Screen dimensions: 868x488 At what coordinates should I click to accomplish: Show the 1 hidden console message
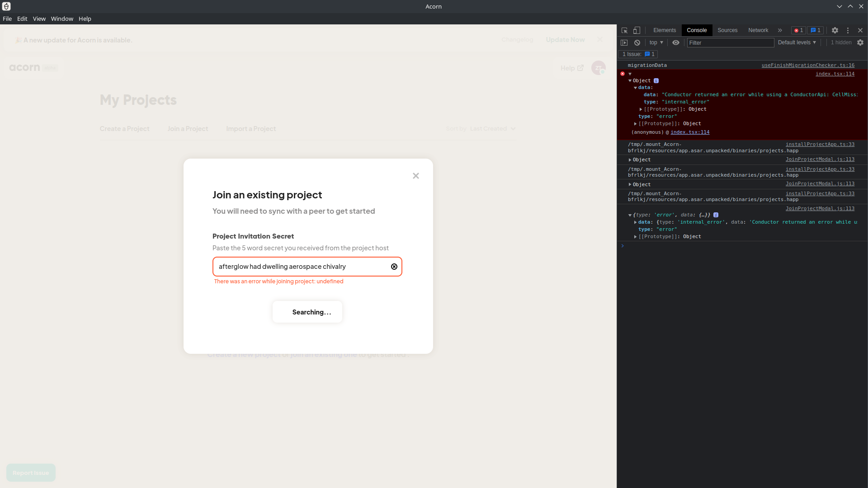[841, 42]
